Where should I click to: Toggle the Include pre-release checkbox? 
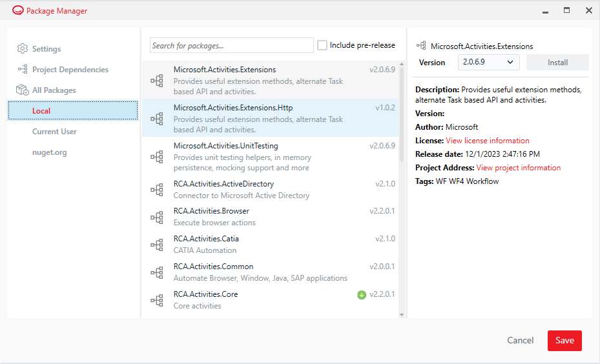click(322, 45)
